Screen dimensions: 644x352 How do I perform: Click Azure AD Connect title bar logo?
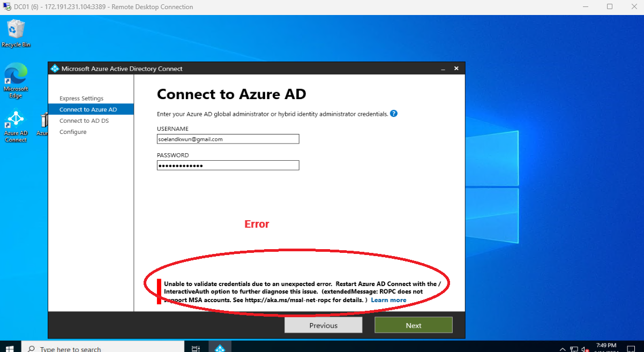(54, 69)
